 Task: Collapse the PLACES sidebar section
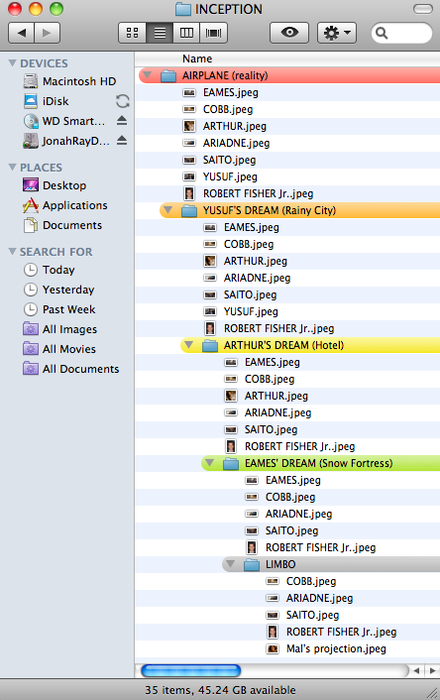tap(12, 167)
